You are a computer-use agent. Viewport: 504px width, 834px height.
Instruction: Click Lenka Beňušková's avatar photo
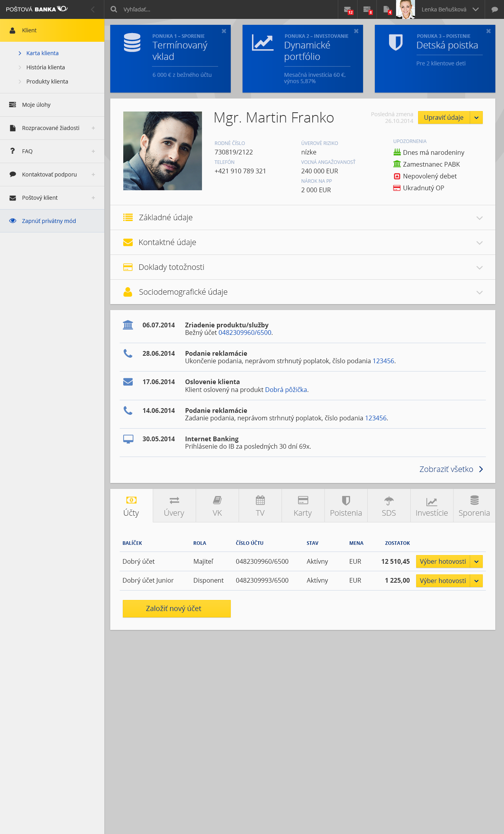[406, 9]
